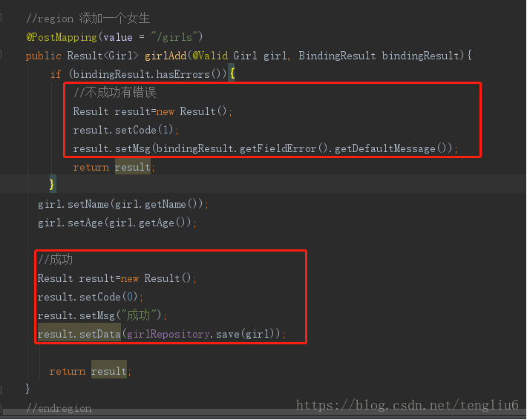The width and height of the screenshot is (527, 420).
Task: Click the comment "//region 添加一个女生"
Action: 88,18
